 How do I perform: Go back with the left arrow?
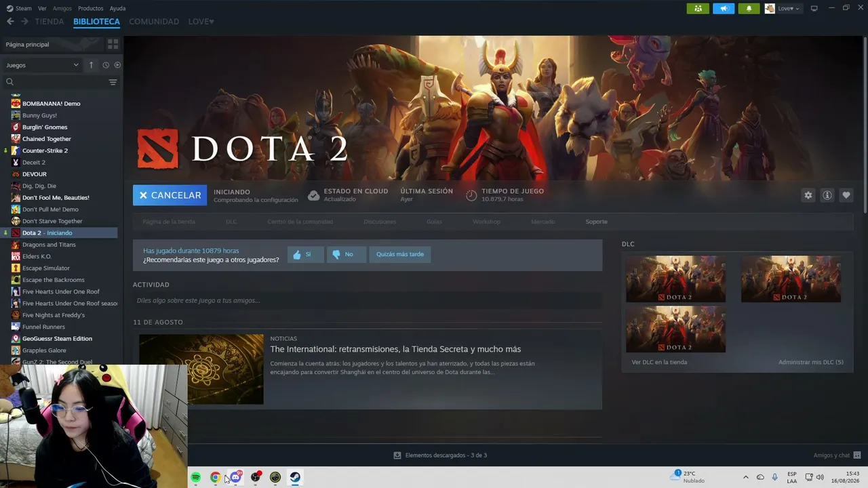click(x=10, y=22)
